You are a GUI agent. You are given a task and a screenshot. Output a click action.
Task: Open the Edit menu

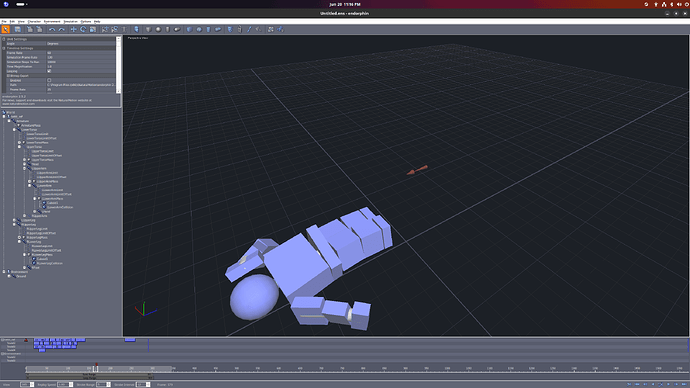click(x=12, y=21)
